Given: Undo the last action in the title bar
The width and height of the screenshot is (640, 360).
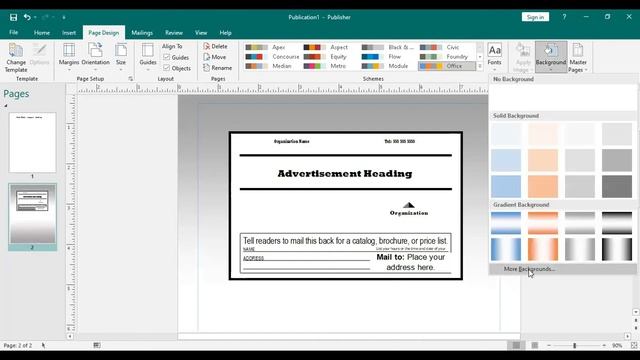Looking at the screenshot, I should click(x=27, y=17).
